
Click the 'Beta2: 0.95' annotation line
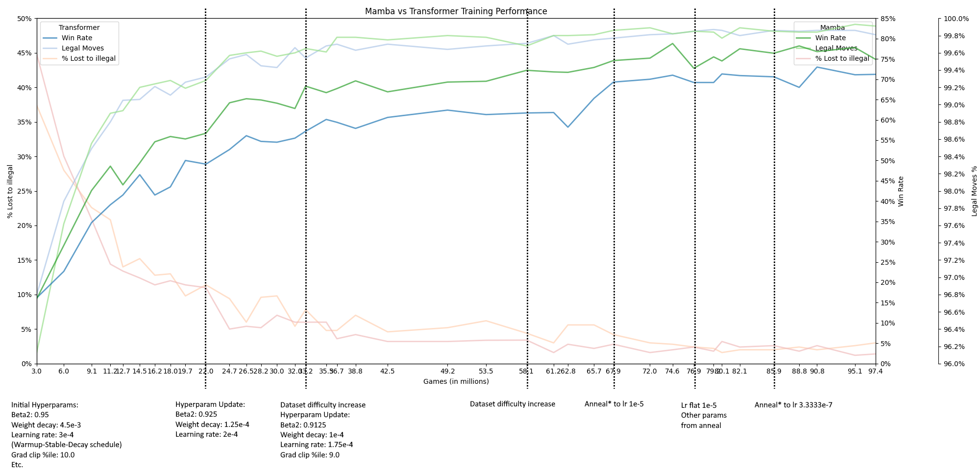(x=30, y=415)
